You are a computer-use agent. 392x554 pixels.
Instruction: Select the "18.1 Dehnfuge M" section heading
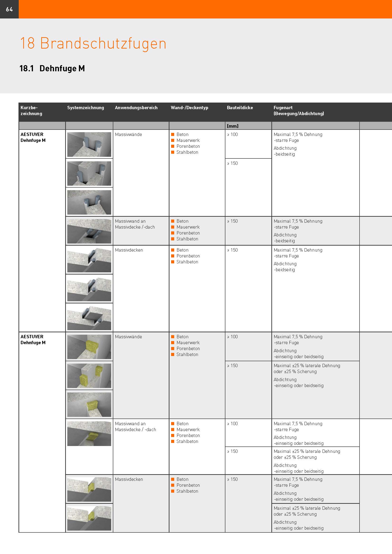(x=52, y=68)
